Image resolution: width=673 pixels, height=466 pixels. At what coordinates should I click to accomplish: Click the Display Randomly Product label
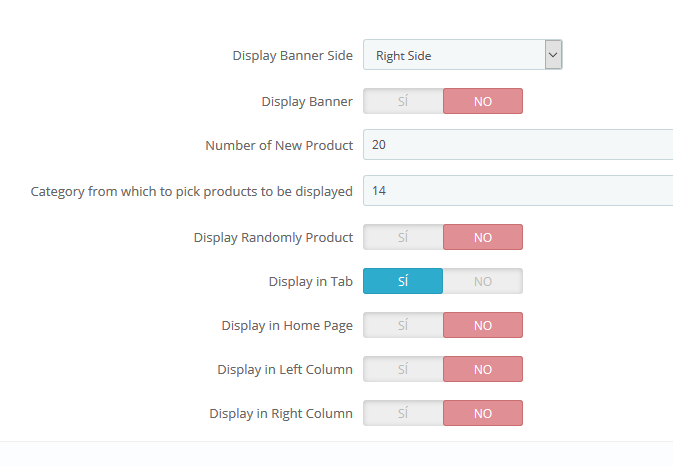[x=273, y=238]
